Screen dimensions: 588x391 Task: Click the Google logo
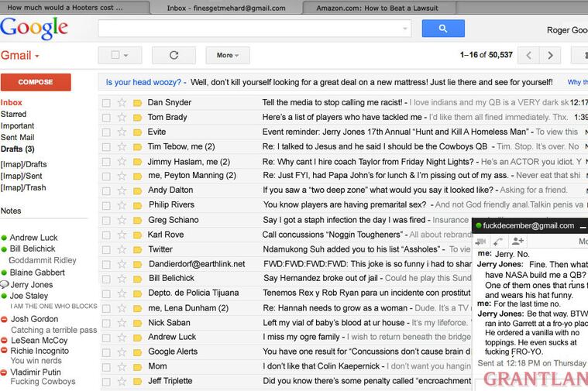pyautogui.click(x=34, y=29)
